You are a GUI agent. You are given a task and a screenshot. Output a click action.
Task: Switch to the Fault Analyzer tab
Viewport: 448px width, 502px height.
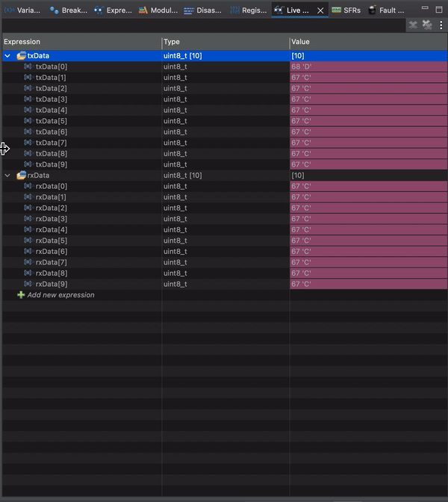388,10
